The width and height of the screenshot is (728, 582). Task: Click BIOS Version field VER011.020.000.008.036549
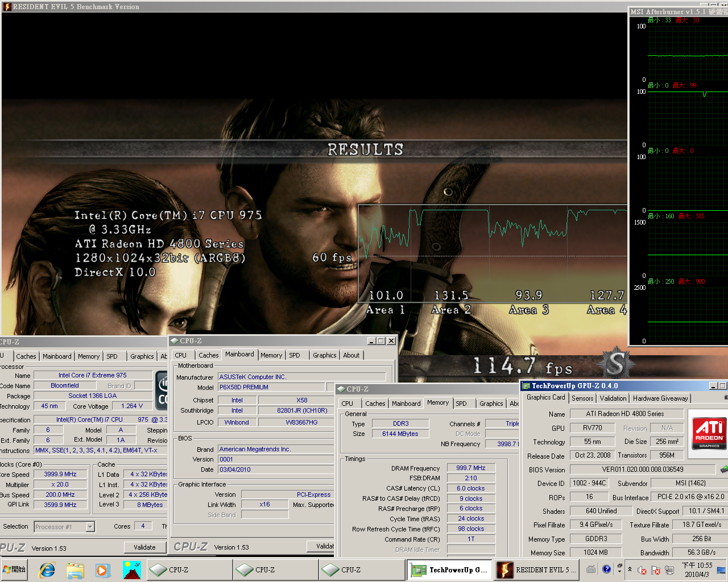pyautogui.click(x=643, y=469)
